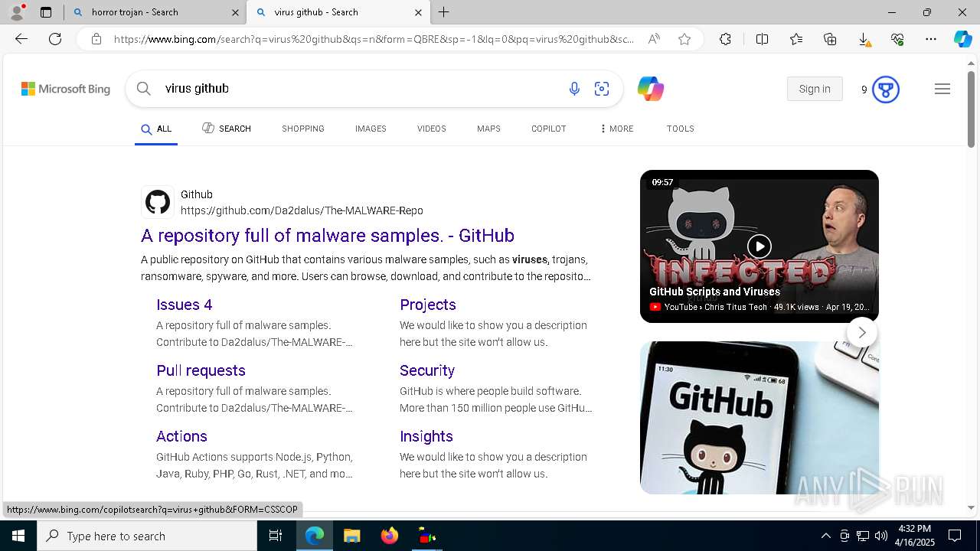
Task: Select the ALL results tab
Action: [x=156, y=129]
